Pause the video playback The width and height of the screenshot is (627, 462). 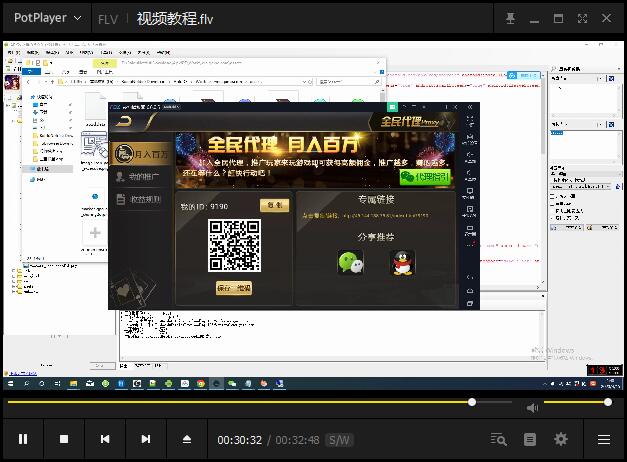(x=23, y=439)
